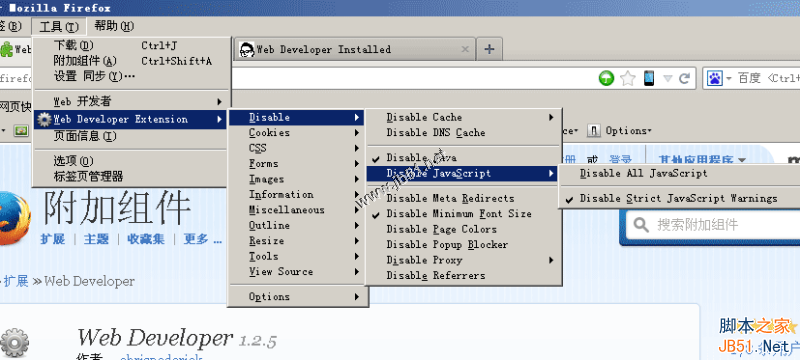
Task: Open the Tools submenu item
Action: pos(297,256)
